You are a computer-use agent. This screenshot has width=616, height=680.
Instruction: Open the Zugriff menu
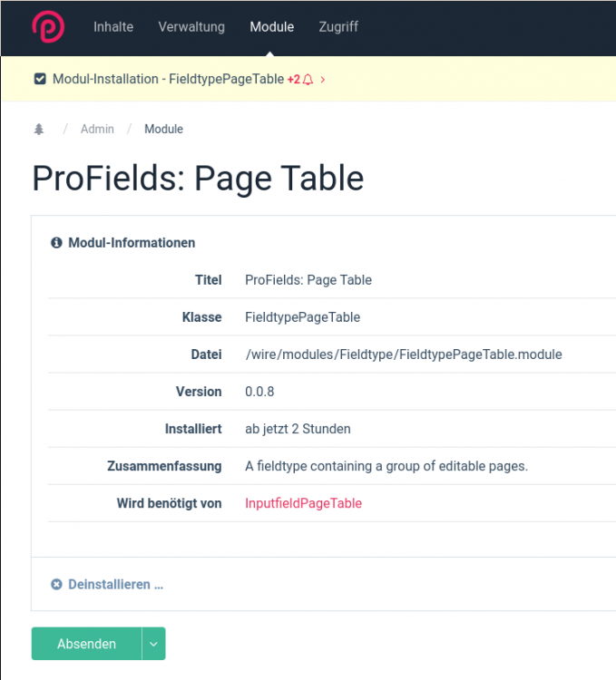click(338, 27)
